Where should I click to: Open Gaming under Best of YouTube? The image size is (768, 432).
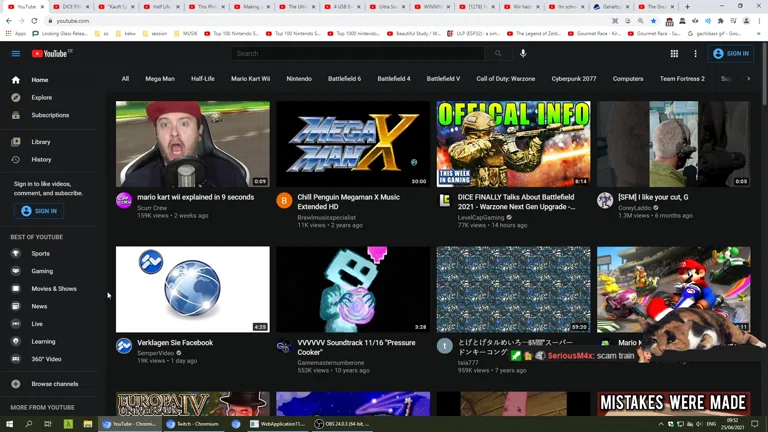click(x=42, y=271)
